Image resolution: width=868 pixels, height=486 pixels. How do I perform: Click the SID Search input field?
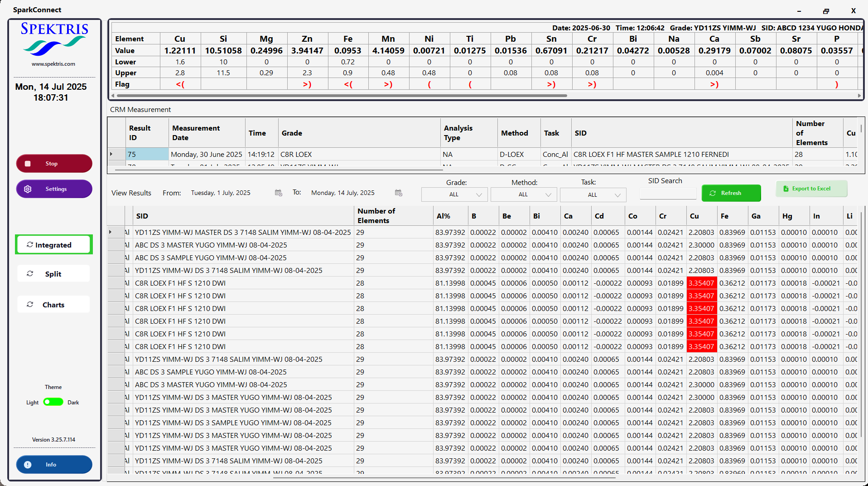pos(668,194)
